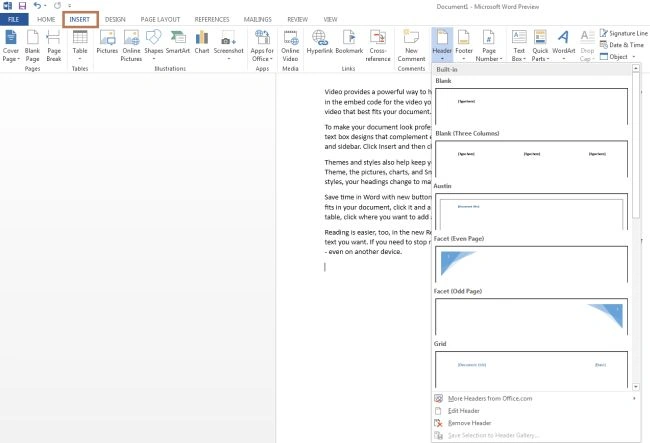Switch to the VIEW tab
650x443 pixels.
pyautogui.click(x=330, y=19)
